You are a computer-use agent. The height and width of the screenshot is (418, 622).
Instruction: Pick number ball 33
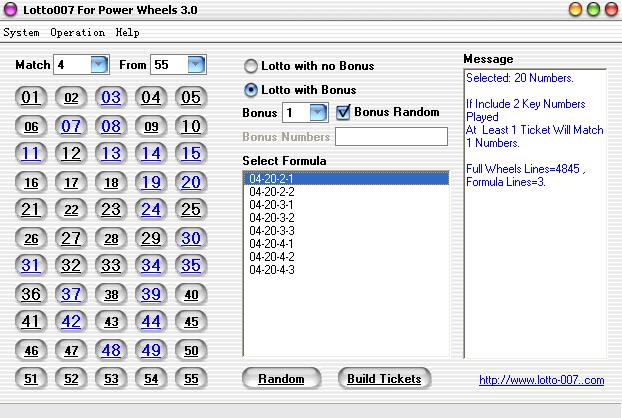tap(111, 265)
